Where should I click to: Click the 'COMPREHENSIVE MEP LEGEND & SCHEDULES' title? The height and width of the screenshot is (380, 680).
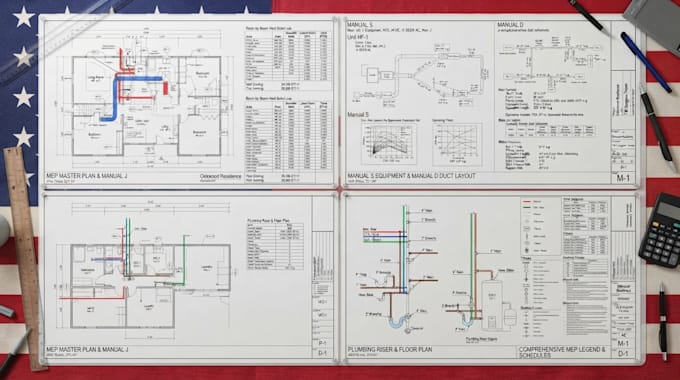pyautogui.click(x=562, y=352)
